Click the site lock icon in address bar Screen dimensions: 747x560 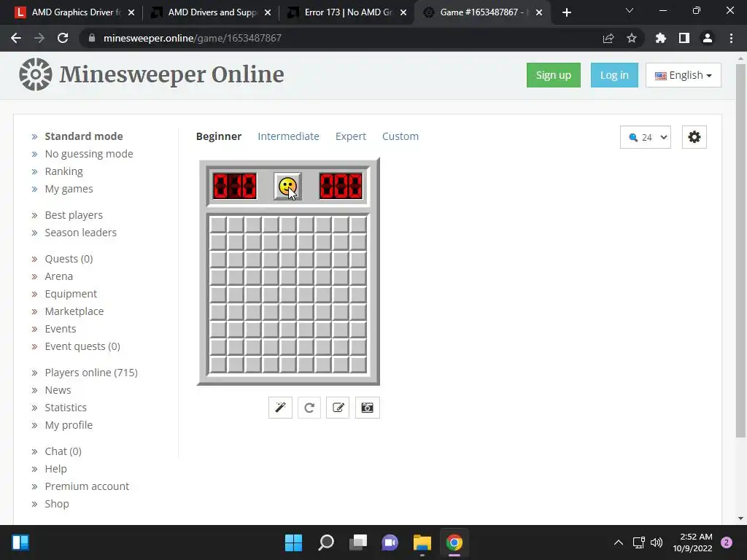[92, 38]
